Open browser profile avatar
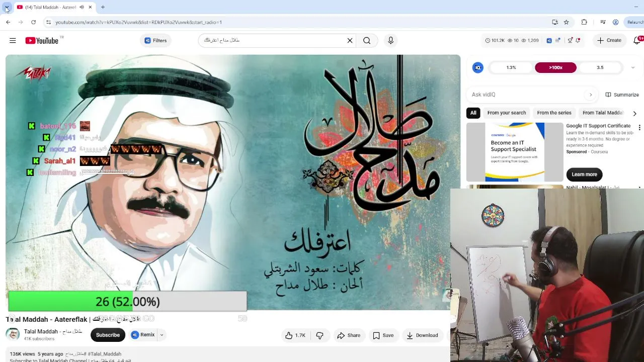Screen dimensions: 644x362 (615, 22)
